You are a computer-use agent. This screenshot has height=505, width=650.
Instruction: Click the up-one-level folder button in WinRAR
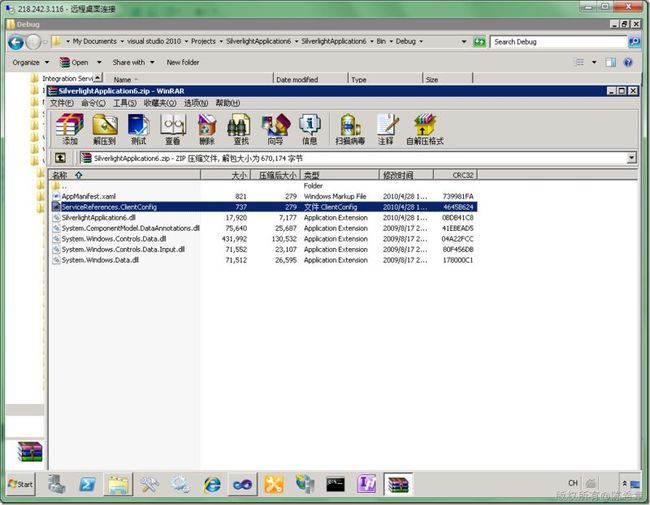tap(61, 158)
